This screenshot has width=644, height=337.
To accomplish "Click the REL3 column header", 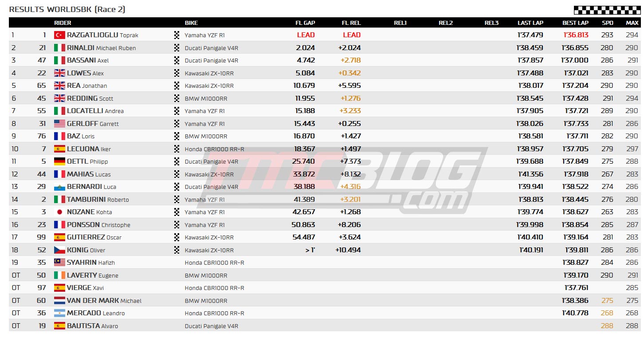I will coord(491,23).
